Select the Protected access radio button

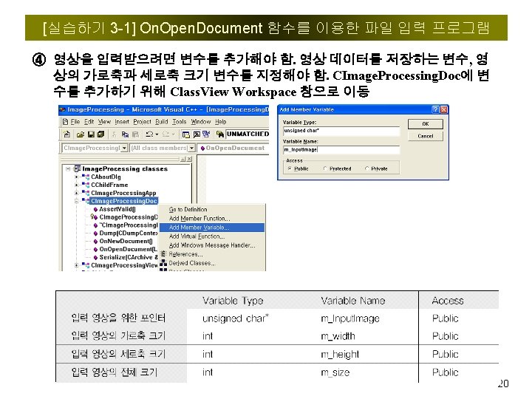[325, 168]
